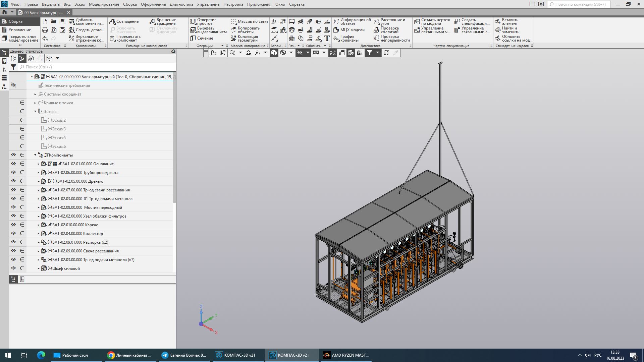Click Проверка коллизий diagnostic icon

pos(376,30)
